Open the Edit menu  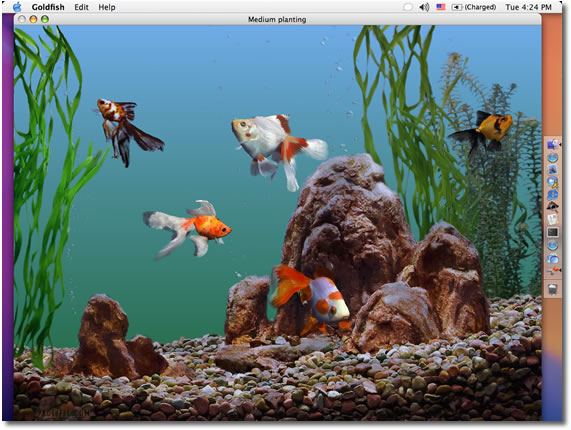click(x=81, y=7)
